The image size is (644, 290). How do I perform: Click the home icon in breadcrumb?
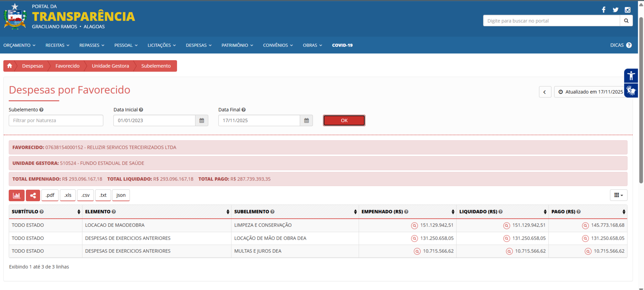(x=10, y=66)
